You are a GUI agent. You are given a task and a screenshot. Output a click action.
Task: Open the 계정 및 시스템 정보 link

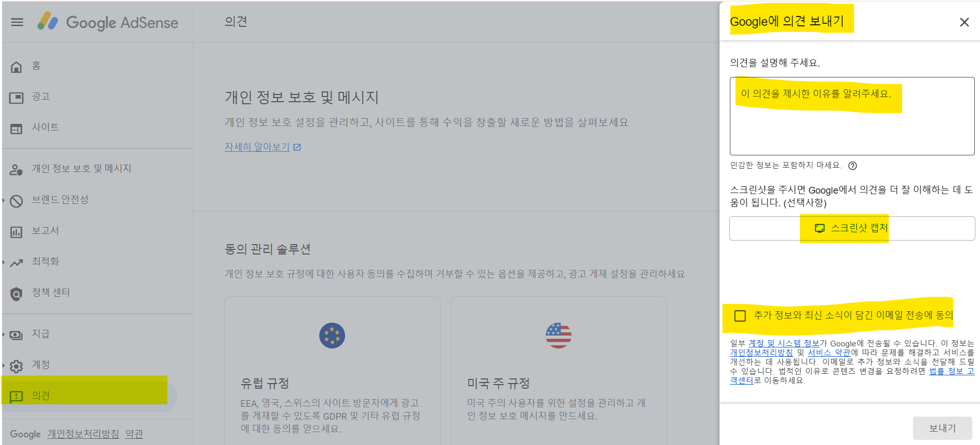pyautogui.click(x=783, y=343)
